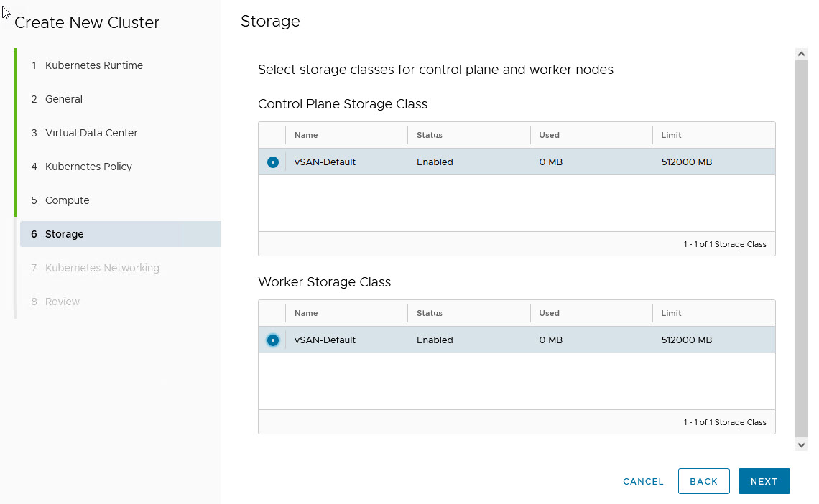The image size is (819, 504).
Task: Sort Control Plane table by Name column
Action: tap(306, 135)
